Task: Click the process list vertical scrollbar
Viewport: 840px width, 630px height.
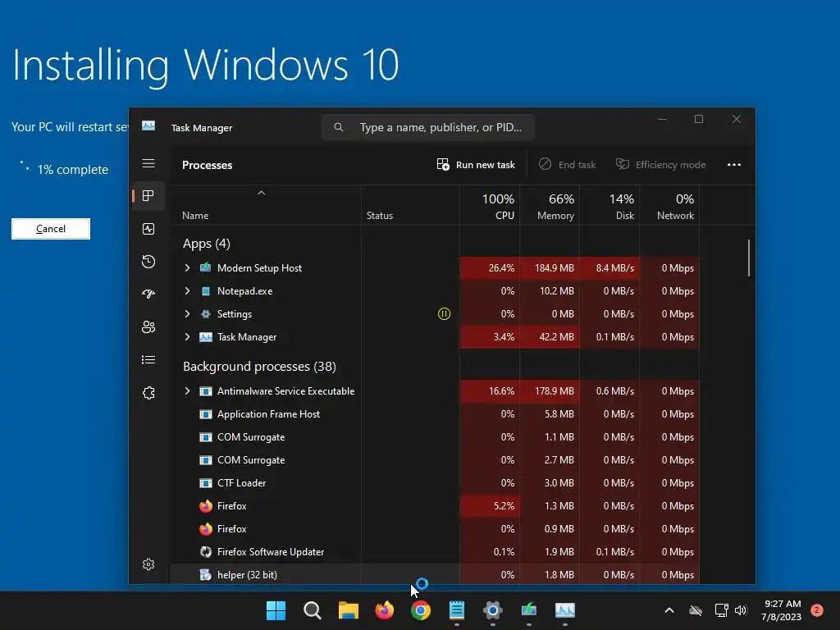Action: 749,258
